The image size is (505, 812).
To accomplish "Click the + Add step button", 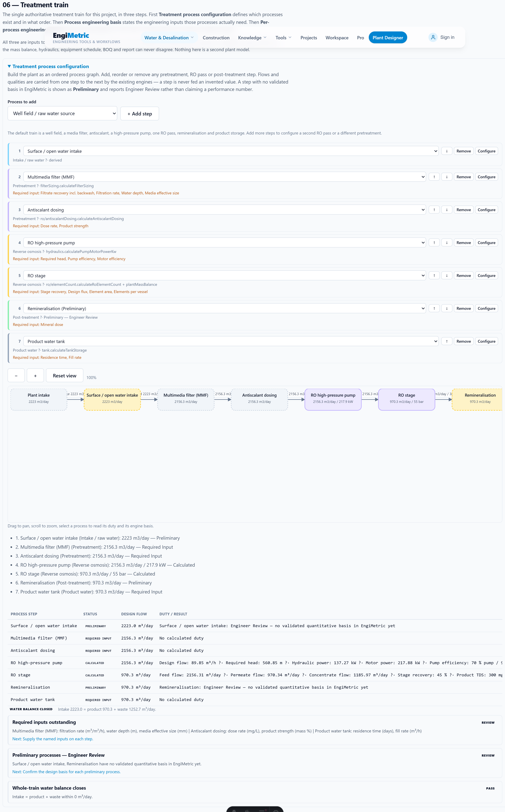I will [x=140, y=114].
